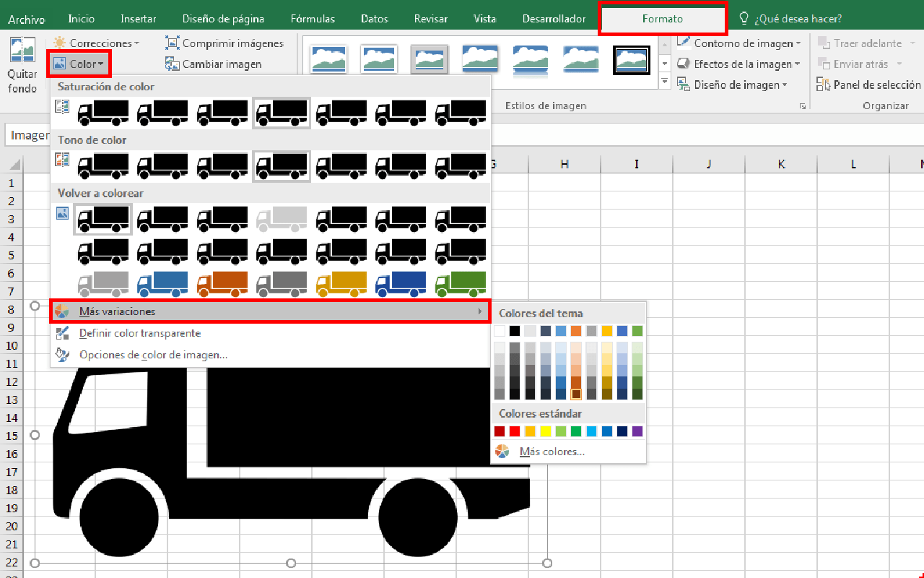This screenshot has width=924, height=578.
Task: Open the Revisar ribbon tab
Action: (x=430, y=19)
